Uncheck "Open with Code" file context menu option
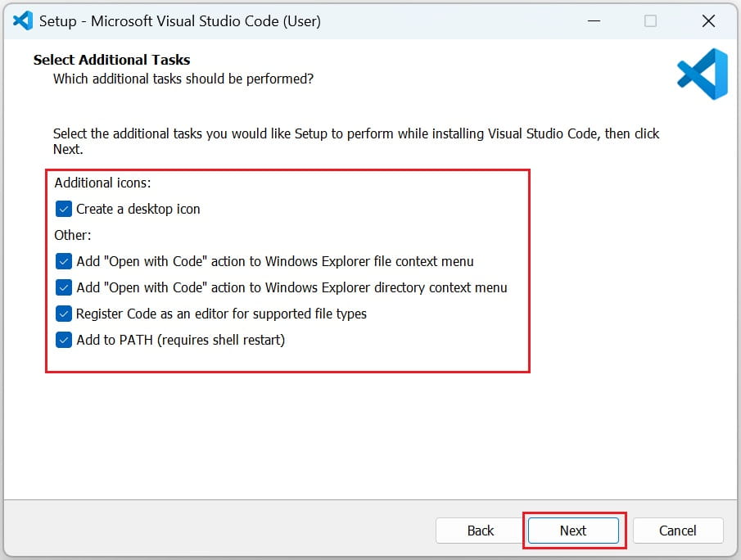The width and height of the screenshot is (741, 560). 64,261
